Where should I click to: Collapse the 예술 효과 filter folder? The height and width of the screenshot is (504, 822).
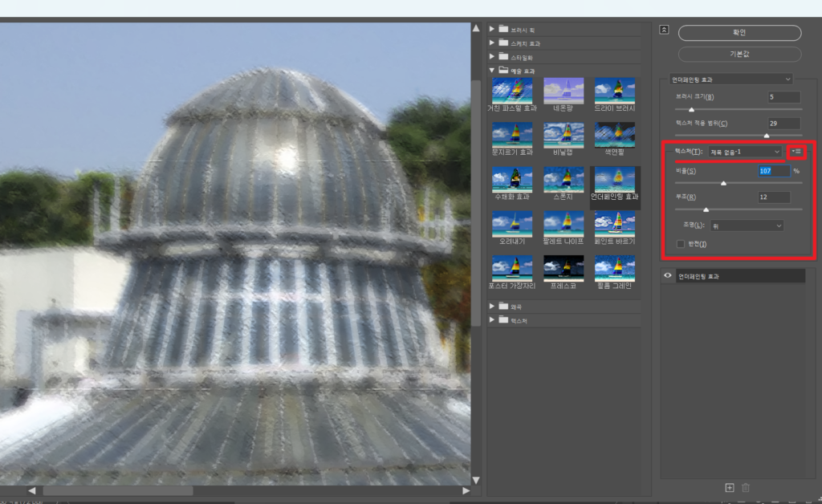click(492, 71)
